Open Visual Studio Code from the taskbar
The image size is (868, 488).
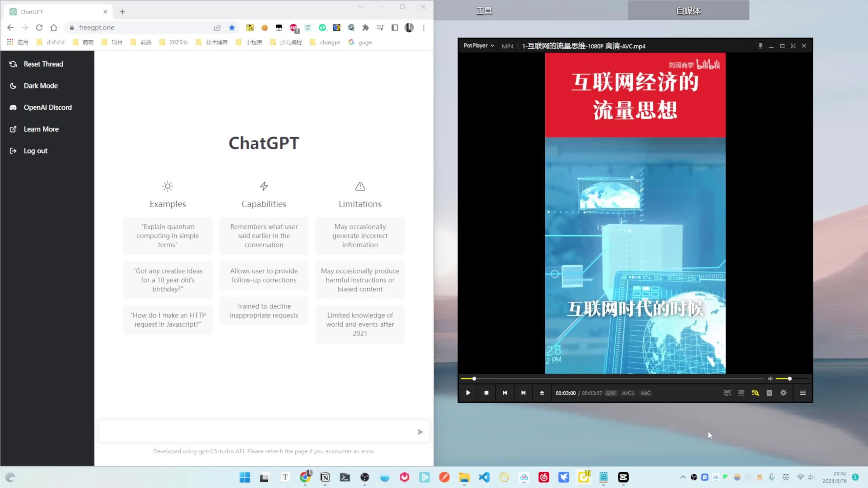click(484, 477)
